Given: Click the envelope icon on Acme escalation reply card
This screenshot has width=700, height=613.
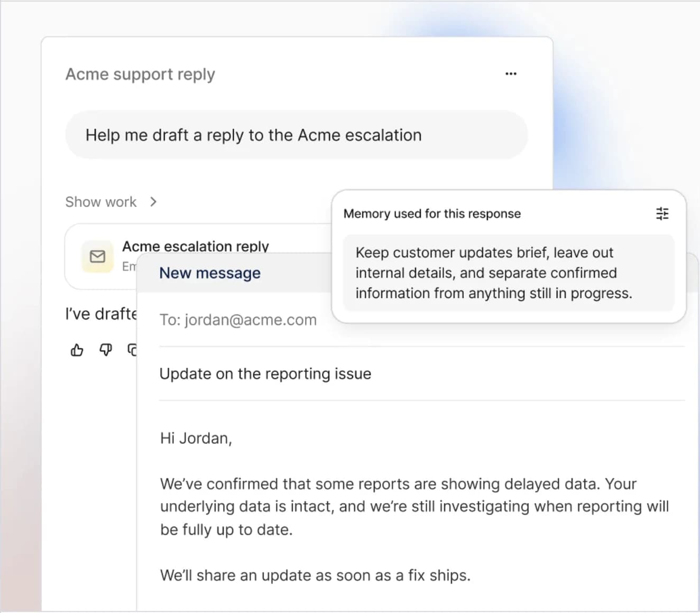Looking at the screenshot, I should point(97,257).
